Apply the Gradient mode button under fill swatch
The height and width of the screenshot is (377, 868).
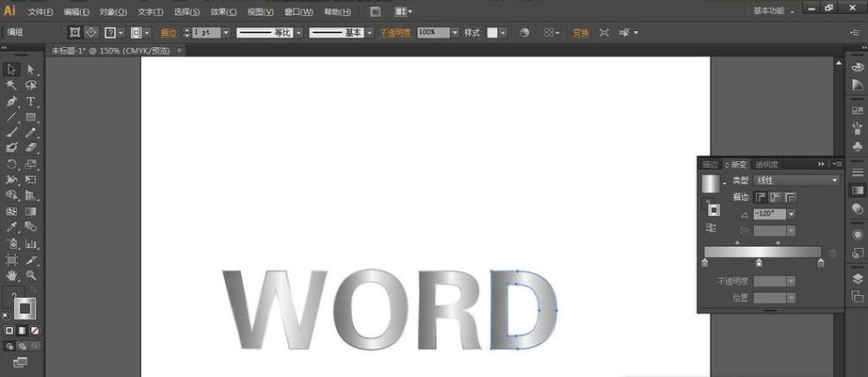coord(23,331)
